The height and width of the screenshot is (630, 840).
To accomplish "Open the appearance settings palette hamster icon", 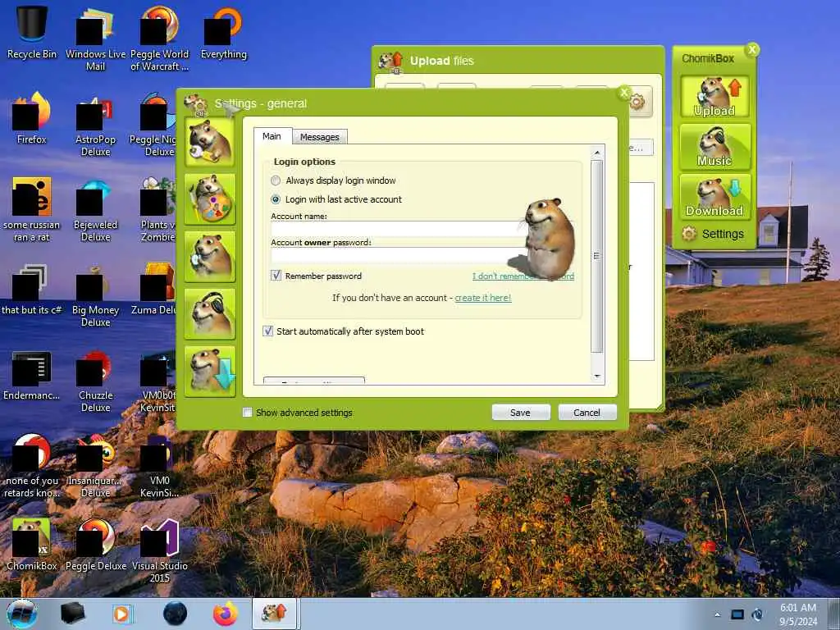I will coord(210,199).
